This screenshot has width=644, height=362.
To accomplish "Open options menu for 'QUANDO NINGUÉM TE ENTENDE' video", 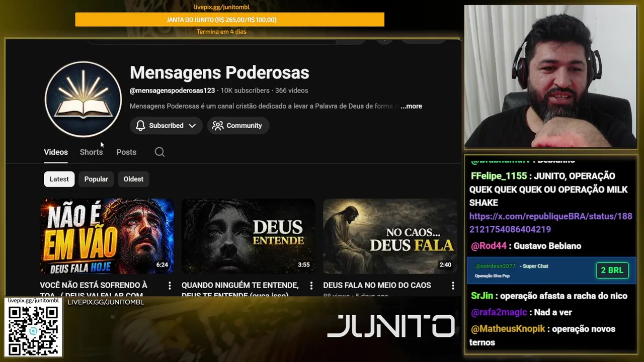I will click(x=311, y=286).
